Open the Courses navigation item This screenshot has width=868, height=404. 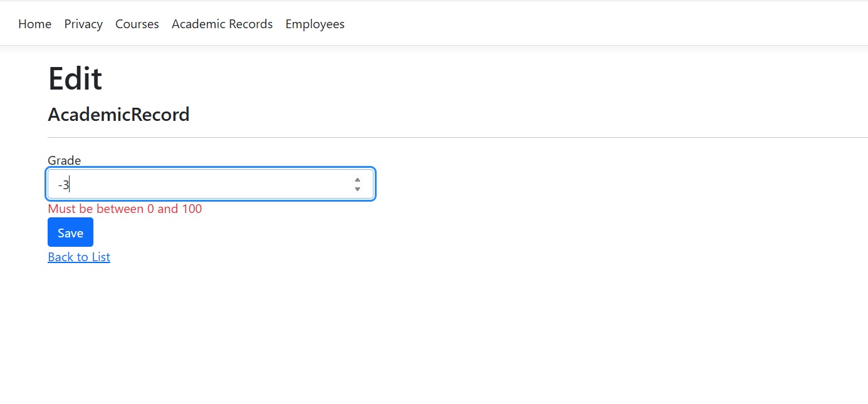click(x=137, y=24)
